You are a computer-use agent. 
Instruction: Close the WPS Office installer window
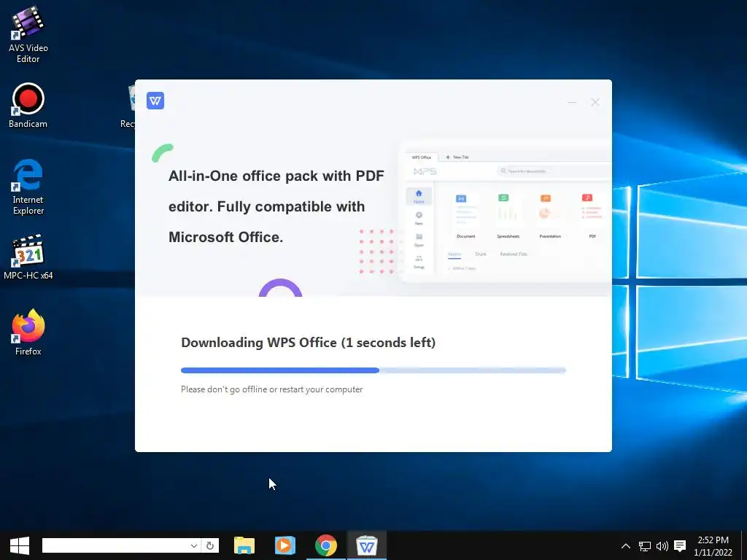click(x=595, y=102)
